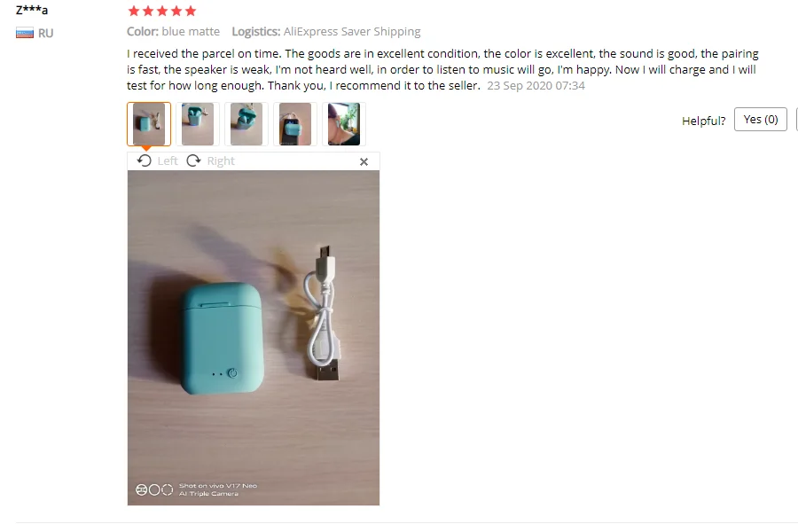Viewport: 798px width, 532px height.
Task: Click the "blue matte" color value
Action: coord(191,32)
